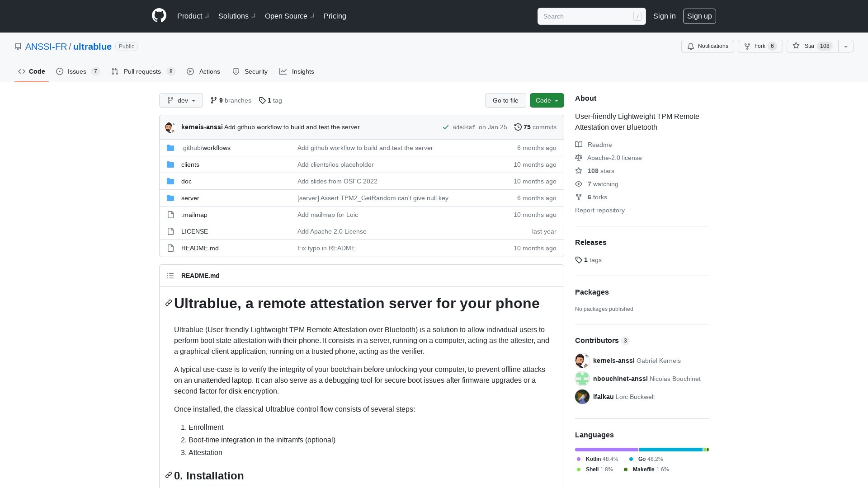Open the Insights tab
This screenshot has height=488, width=868.
(x=297, y=71)
